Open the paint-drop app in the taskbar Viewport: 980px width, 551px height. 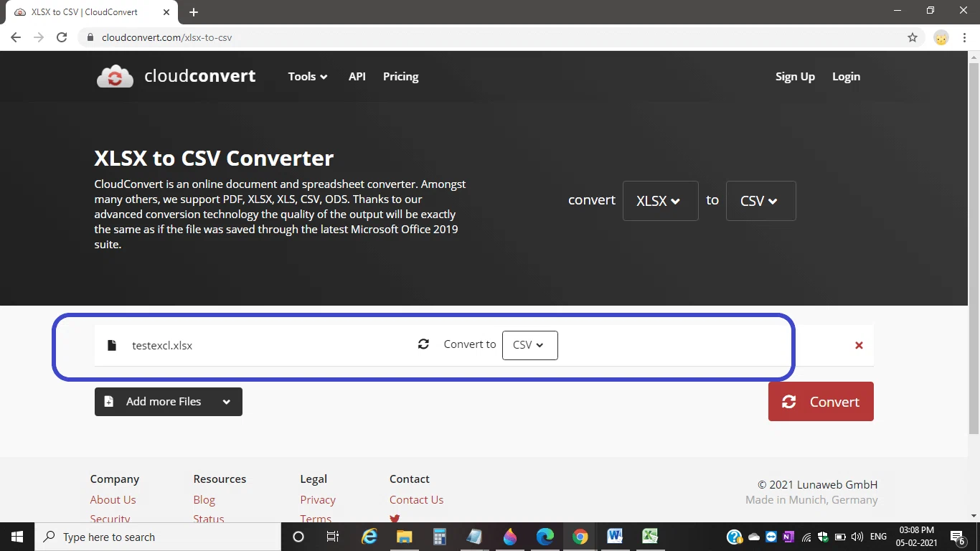[x=510, y=537]
